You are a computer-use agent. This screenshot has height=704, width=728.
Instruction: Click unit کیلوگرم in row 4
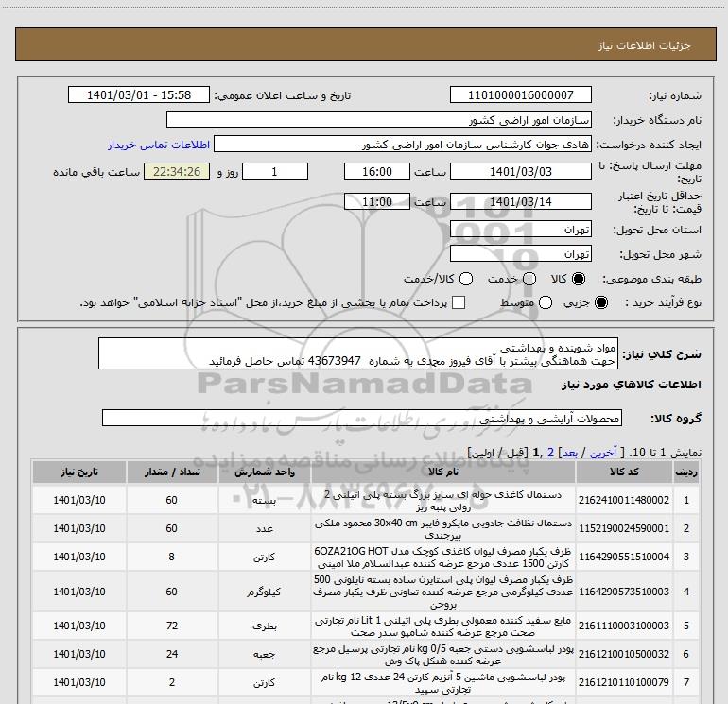coord(265,592)
